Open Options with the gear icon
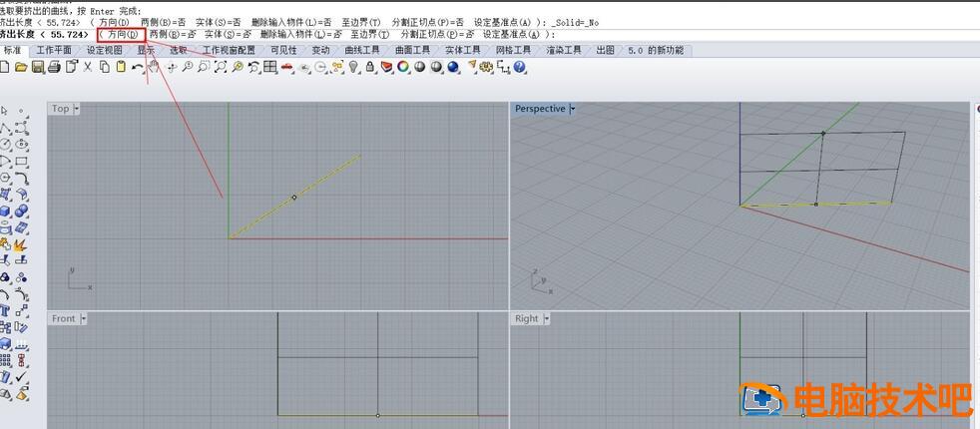 point(486,67)
